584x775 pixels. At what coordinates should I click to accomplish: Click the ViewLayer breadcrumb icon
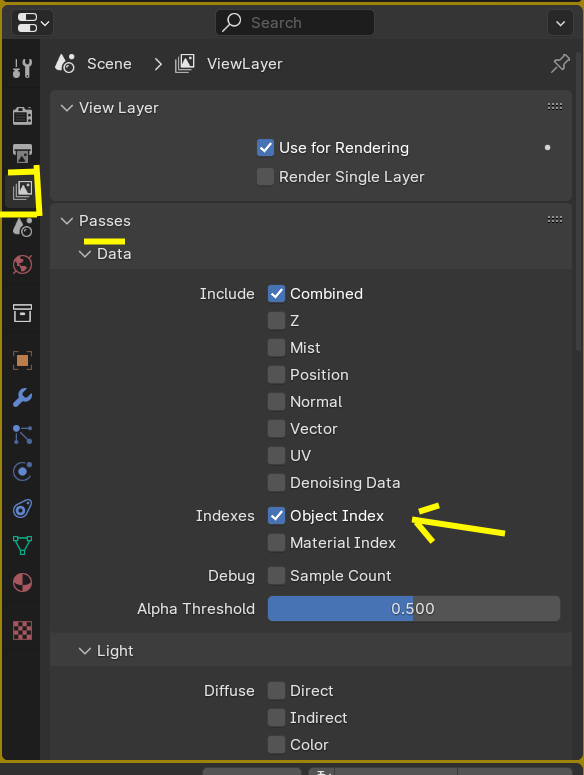(185, 64)
